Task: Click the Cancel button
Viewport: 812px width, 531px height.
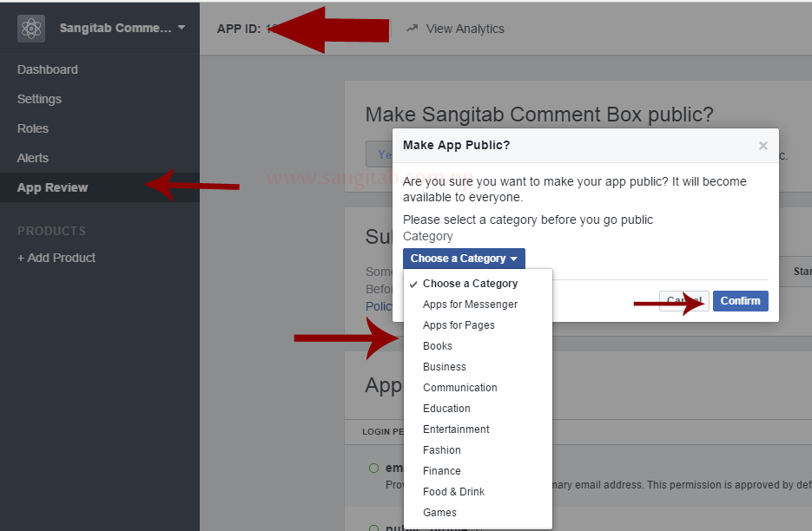Action: [686, 301]
